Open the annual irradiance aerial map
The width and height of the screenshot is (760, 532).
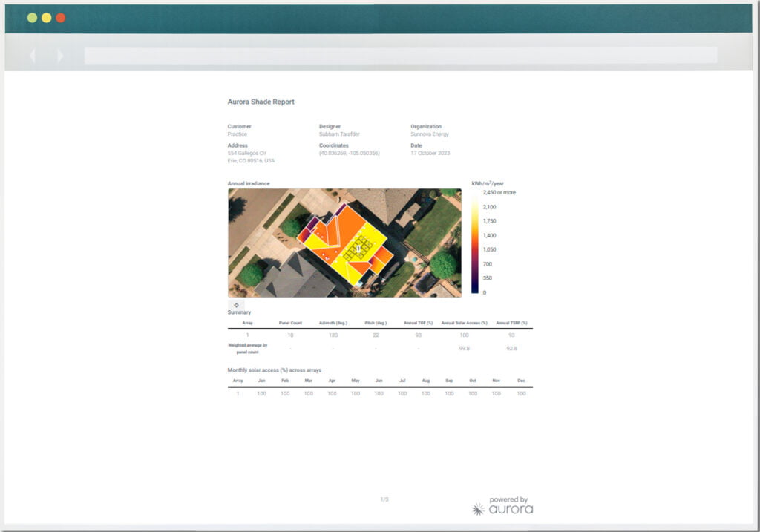[x=344, y=243]
